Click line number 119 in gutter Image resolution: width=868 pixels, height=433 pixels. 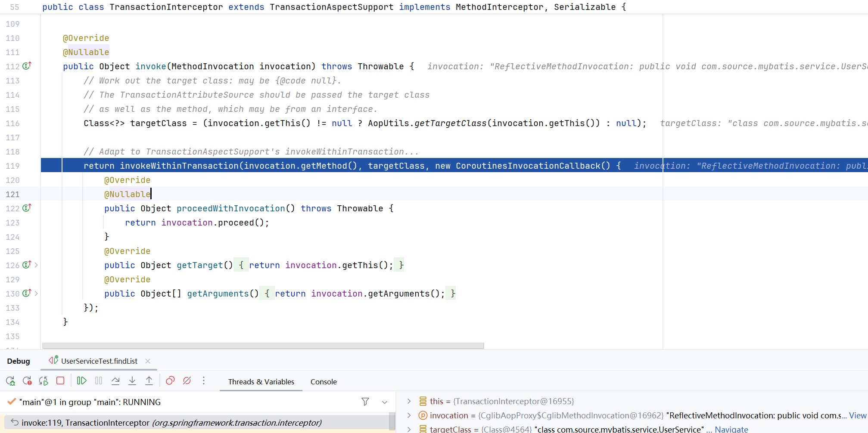pos(12,166)
